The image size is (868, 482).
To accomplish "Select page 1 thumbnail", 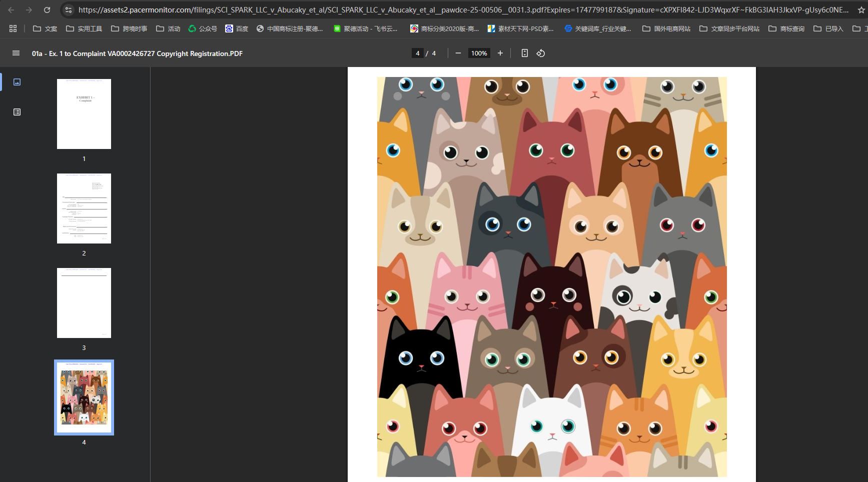I will tap(84, 114).
